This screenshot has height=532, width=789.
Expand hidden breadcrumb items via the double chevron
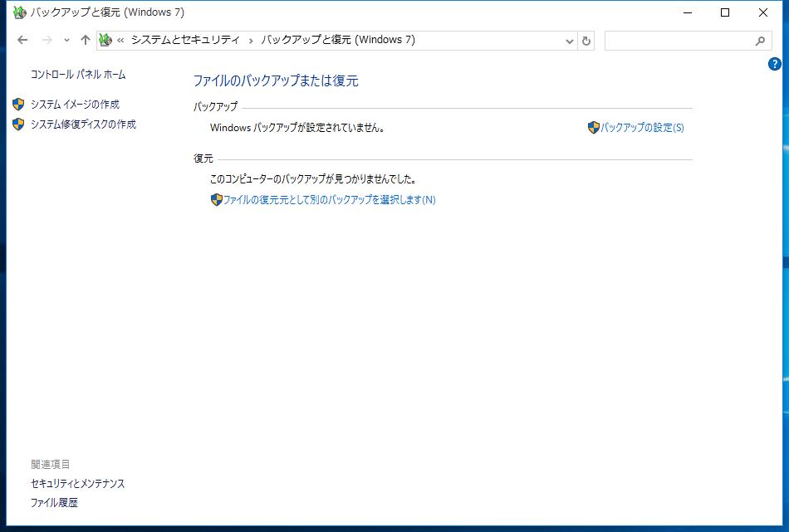point(120,40)
